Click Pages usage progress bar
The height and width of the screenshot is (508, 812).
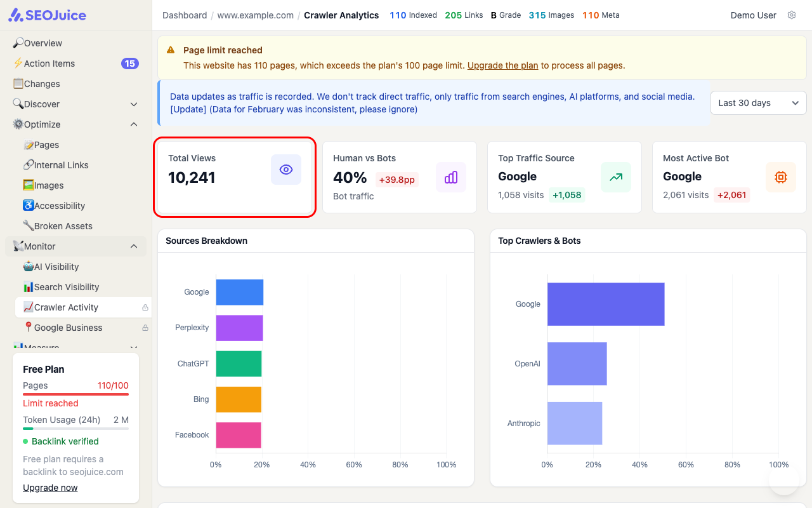[x=75, y=394]
